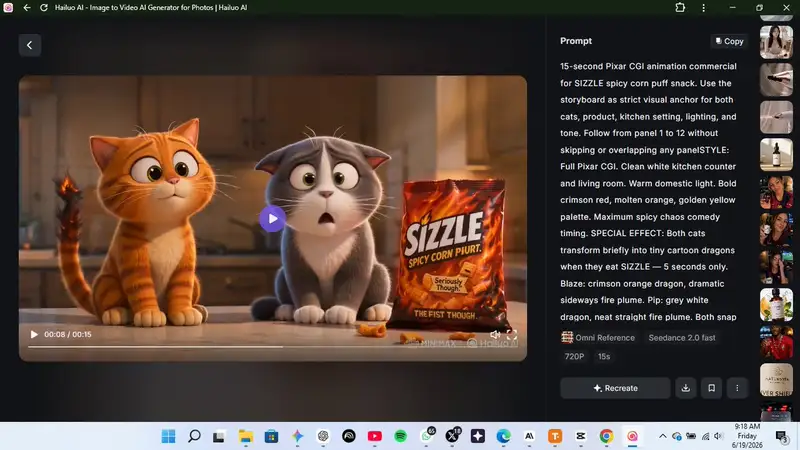Open the notification center icon
This screenshot has width=800, height=450.
point(781,436)
